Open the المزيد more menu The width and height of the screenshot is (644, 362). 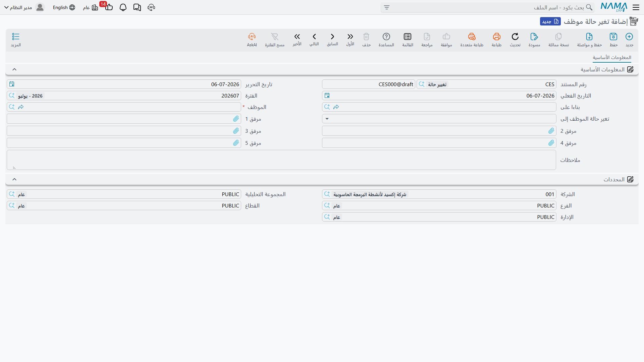pyautogui.click(x=16, y=40)
